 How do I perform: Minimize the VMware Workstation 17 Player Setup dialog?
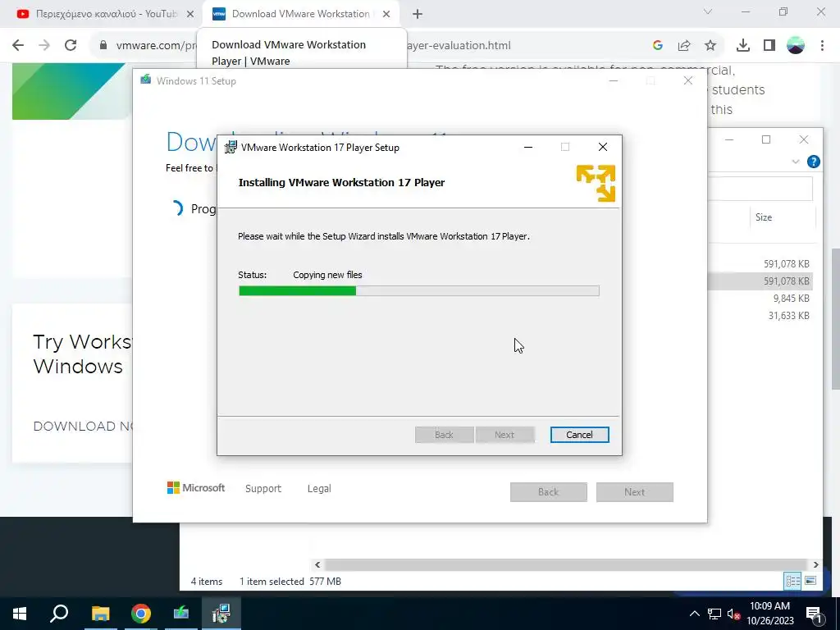pos(528,148)
